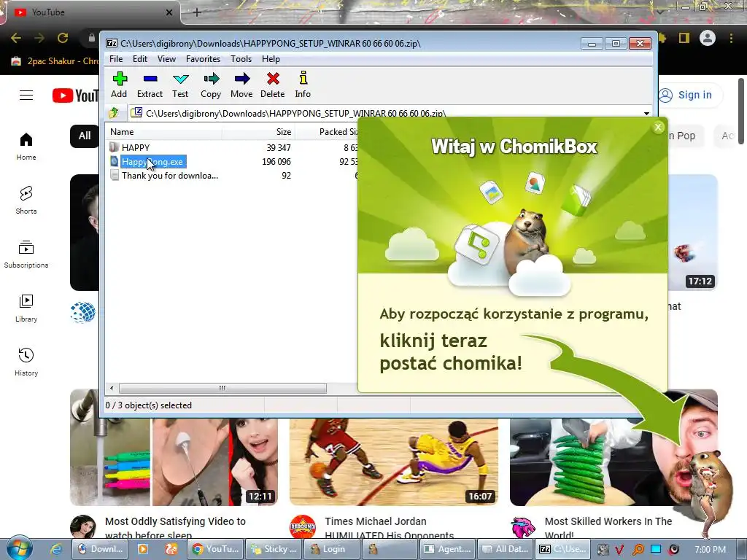Open the YouTube hamburger guide menu
Screen dimensions: 747x560
(x=26, y=96)
